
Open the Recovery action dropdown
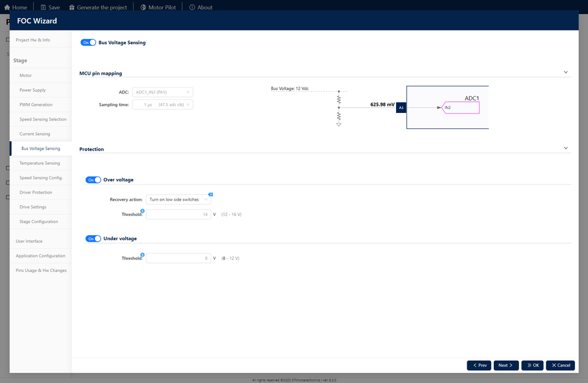point(178,199)
